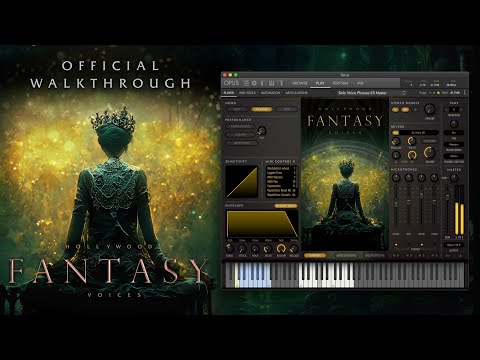
Task: Adjust the Stereo Double Amount knob
Action: 430,109
